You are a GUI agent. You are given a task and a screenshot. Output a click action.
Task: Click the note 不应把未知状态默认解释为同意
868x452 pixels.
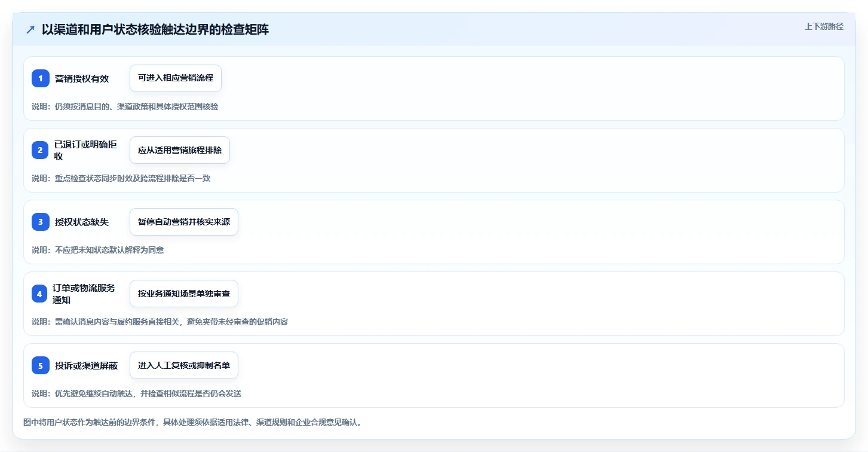98,250
